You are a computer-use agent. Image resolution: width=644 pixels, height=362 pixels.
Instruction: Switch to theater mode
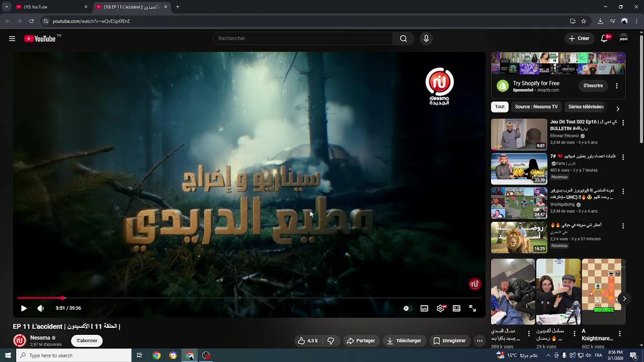(x=456, y=308)
